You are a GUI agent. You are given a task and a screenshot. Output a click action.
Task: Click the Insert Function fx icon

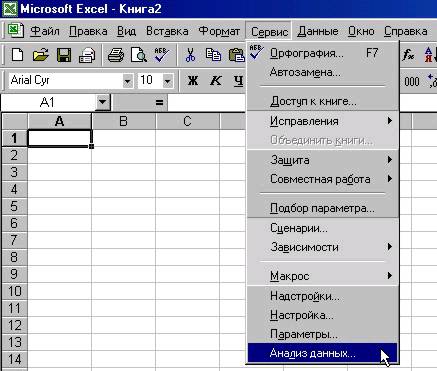[x=408, y=55]
